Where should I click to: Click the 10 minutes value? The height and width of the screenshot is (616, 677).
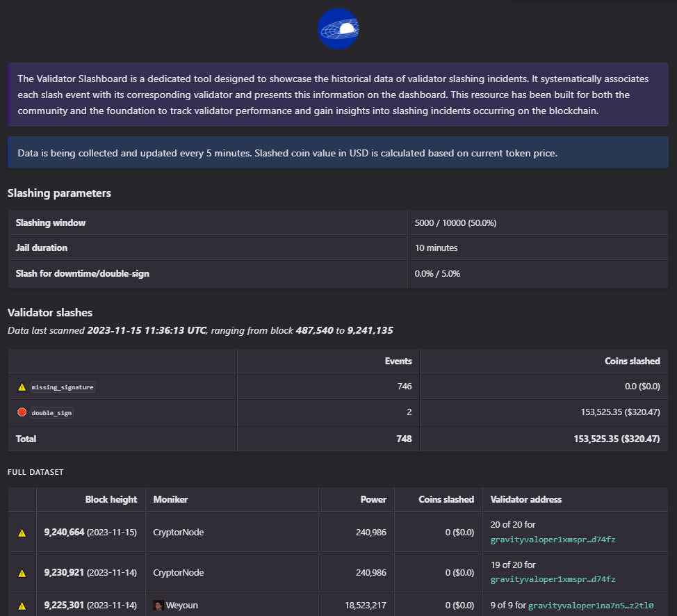(x=436, y=248)
